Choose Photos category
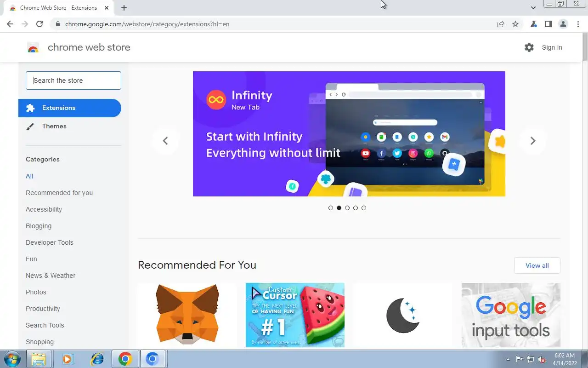The image size is (588, 368). (36, 292)
